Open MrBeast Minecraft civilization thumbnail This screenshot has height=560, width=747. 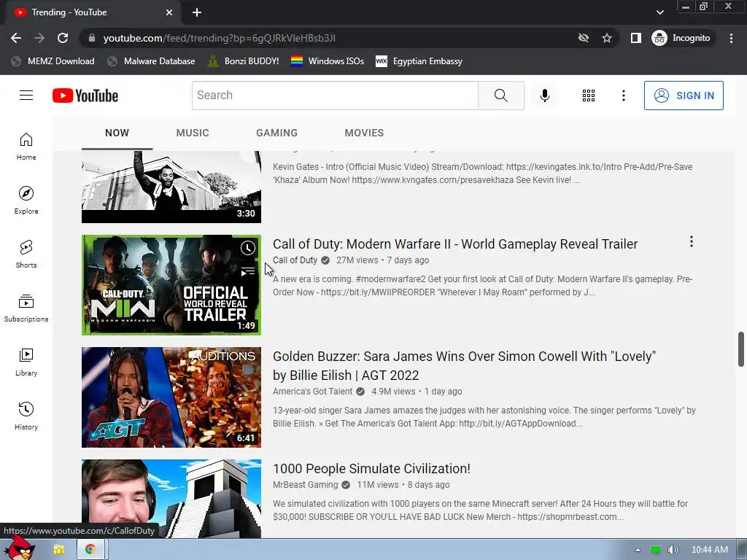(171, 499)
